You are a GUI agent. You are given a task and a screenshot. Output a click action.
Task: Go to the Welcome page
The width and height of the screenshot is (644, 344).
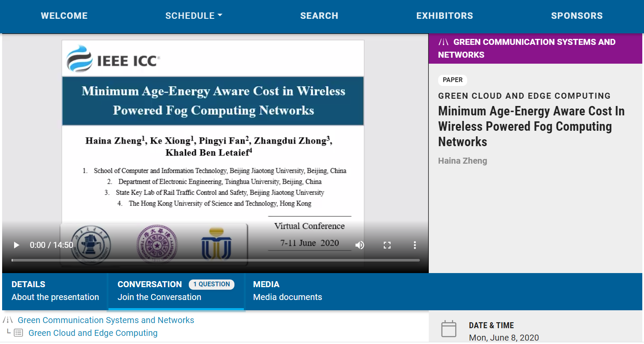click(64, 16)
